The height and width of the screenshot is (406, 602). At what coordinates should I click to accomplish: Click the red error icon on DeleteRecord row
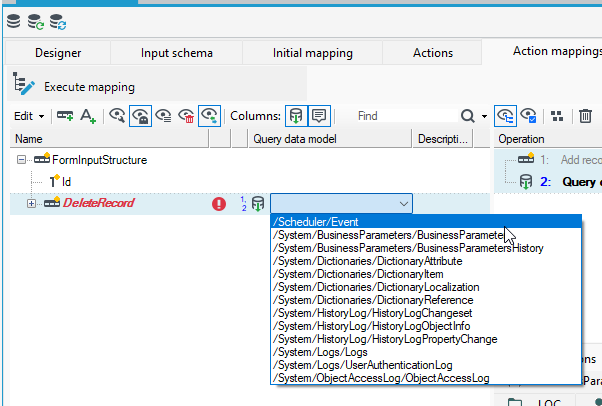coord(219,203)
